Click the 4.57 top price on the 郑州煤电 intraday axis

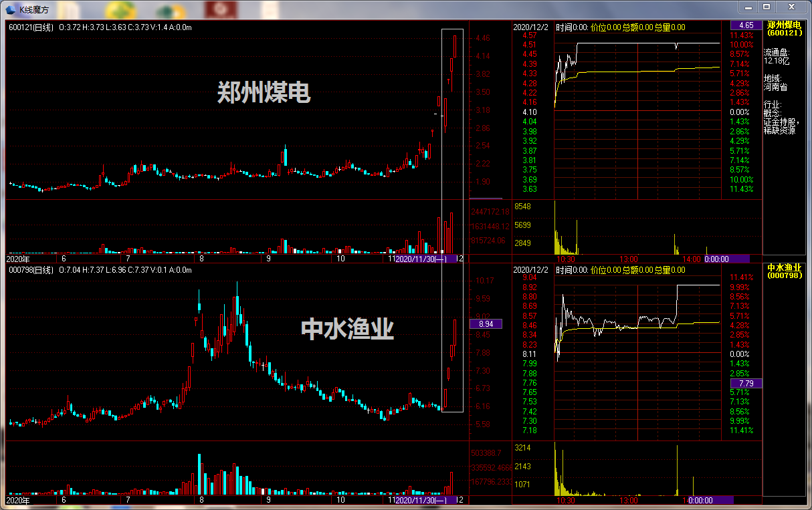click(x=529, y=35)
